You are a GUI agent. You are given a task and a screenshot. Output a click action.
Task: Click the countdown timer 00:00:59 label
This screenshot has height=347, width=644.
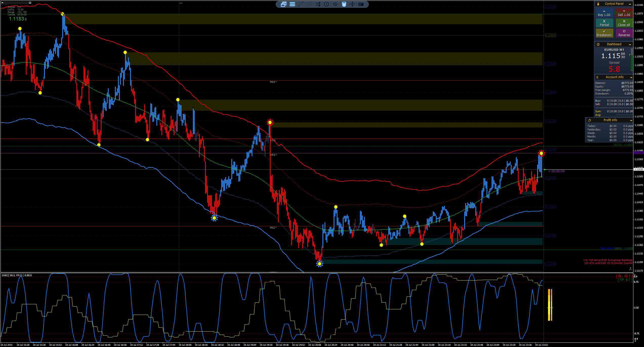coord(556,171)
